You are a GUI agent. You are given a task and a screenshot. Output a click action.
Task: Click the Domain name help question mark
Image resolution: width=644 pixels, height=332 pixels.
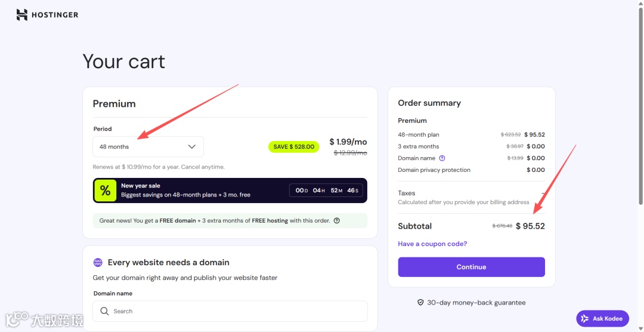tap(442, 158)
